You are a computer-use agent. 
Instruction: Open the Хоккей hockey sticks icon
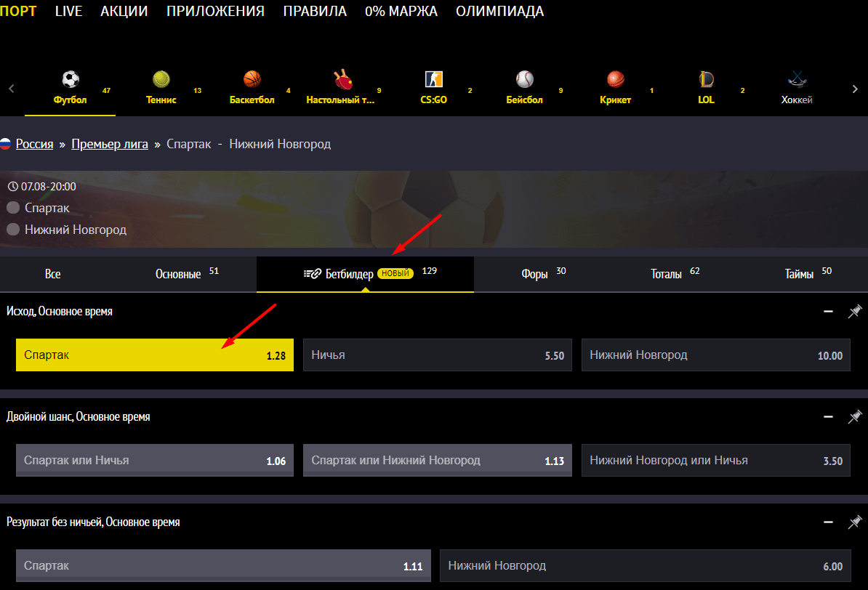[797, 79]
